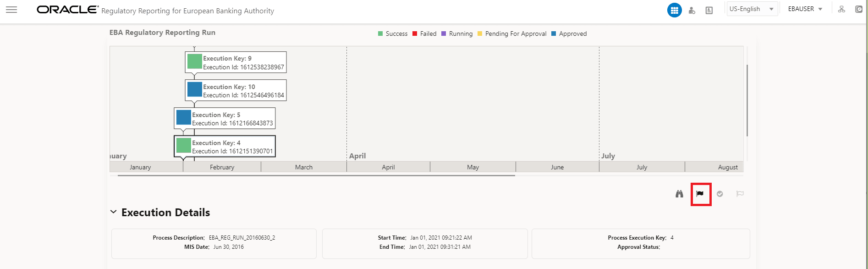Click the timeline vertical scrollbar
Screen dimensions: 868x269
click(747, 100)
